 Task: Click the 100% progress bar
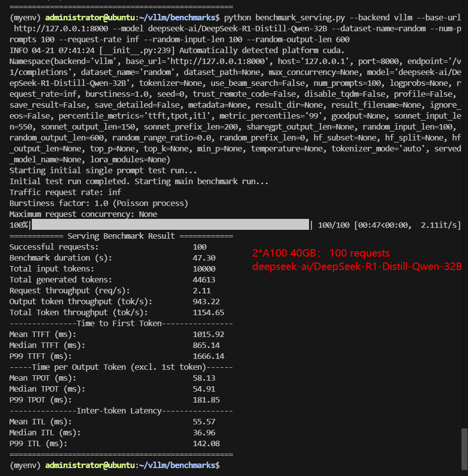coord(170,225)
